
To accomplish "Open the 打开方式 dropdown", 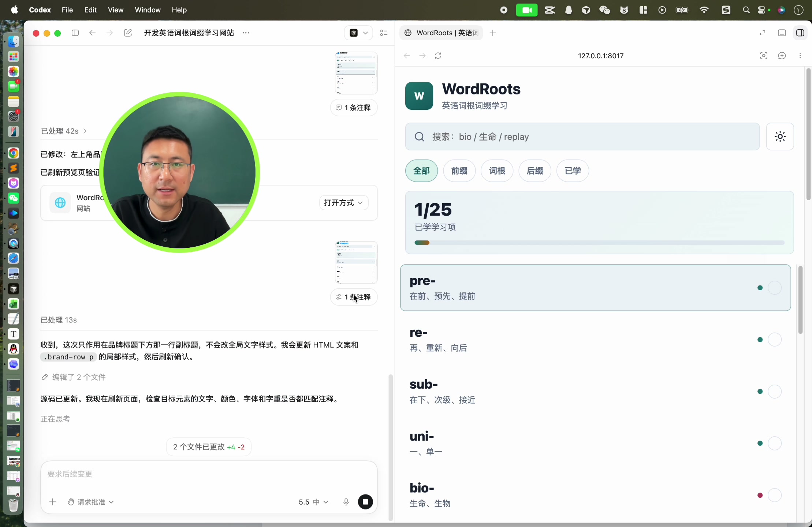I will pos(343,203).
